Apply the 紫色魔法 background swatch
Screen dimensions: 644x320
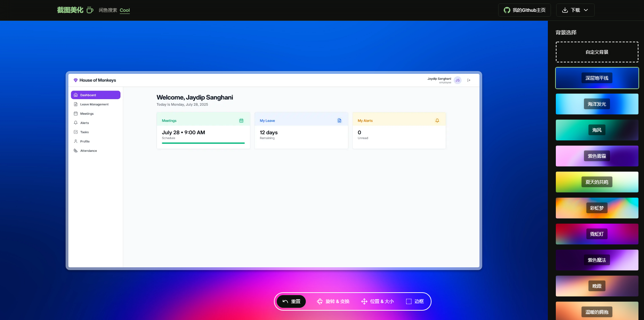click(x=597, y=260)
